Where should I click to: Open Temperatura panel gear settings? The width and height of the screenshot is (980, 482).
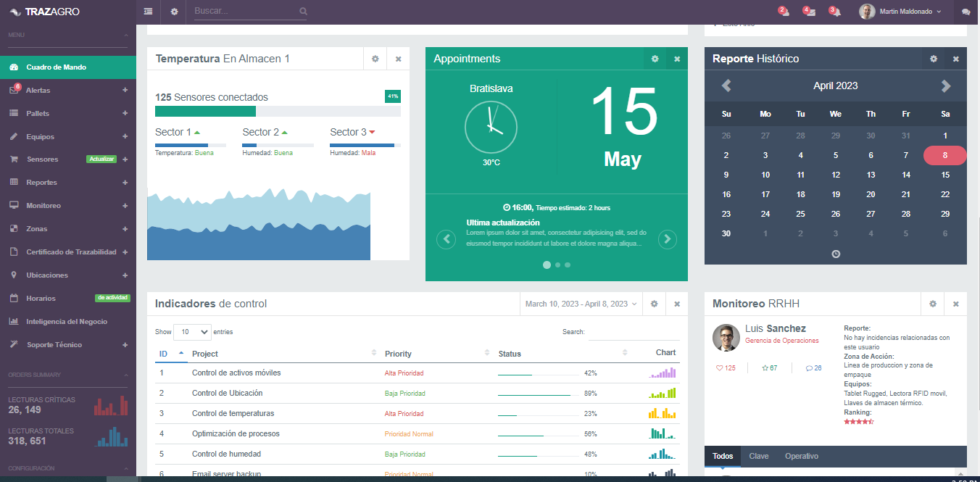click(x=375, y=59)
